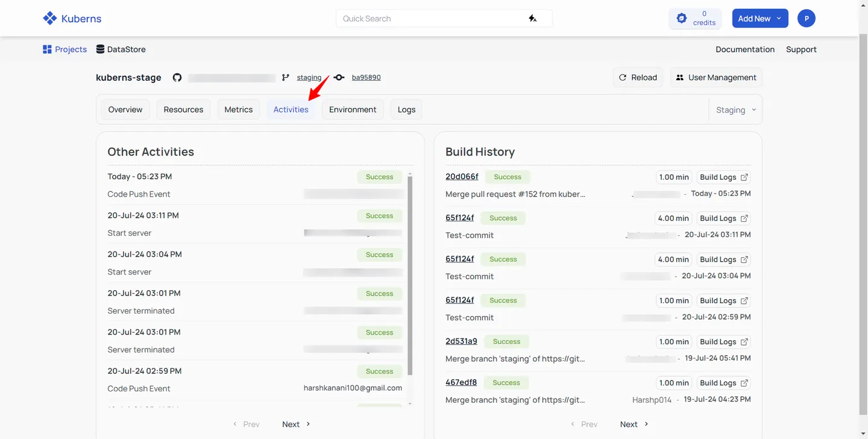Image resolution: width=868 pixels, height=439 pixels.
Task: Expand the Add New dropdown
Action: point(760,18)
